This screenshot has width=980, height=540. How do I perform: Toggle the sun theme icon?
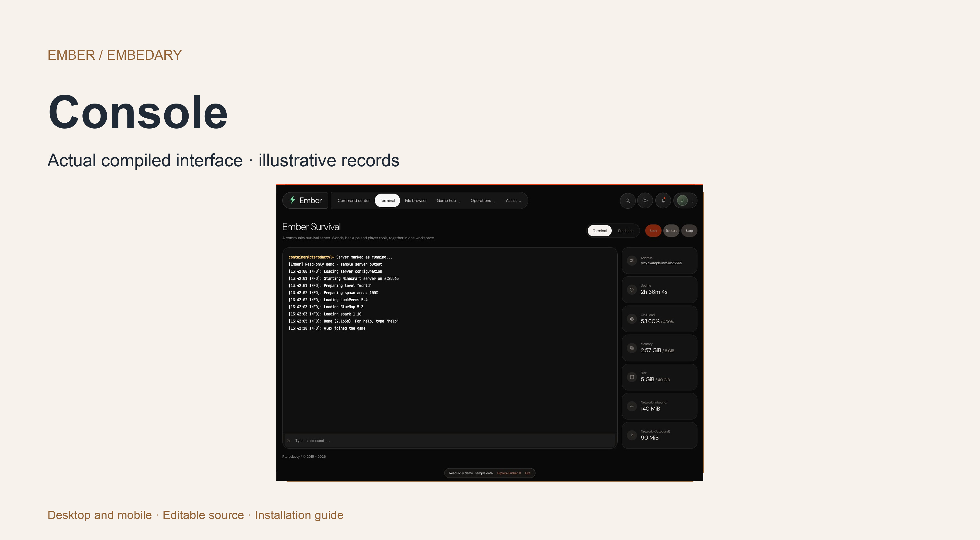click(645, 200)
